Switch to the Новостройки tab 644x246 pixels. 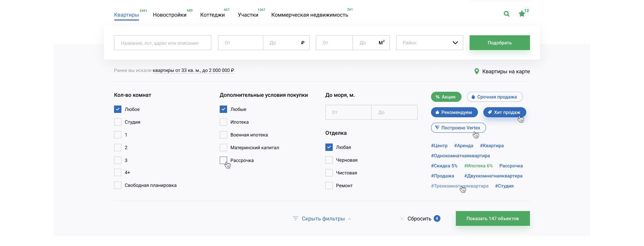tap(169, 15)
